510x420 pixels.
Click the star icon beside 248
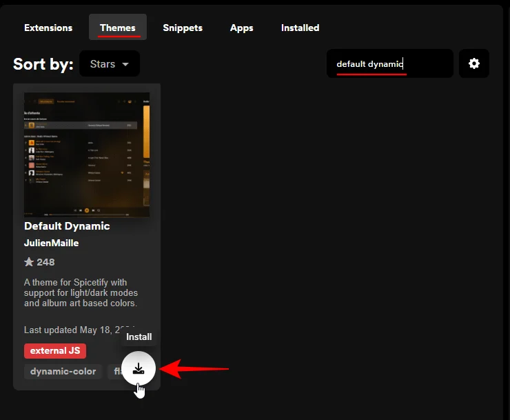click(x=29, y=262)
